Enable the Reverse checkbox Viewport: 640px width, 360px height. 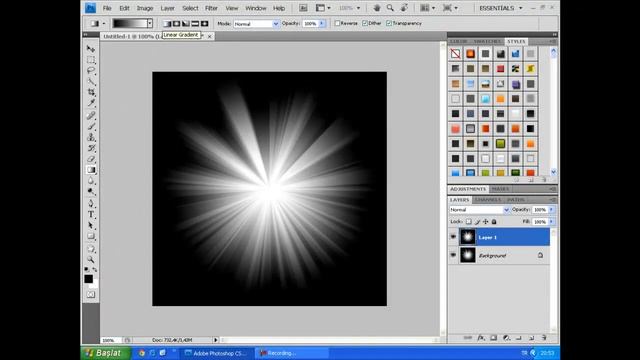coord(338,23)
